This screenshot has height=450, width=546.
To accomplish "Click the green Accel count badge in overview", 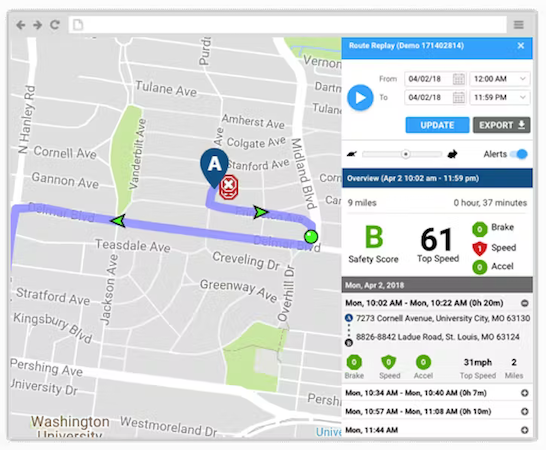I will click(479, 267).
